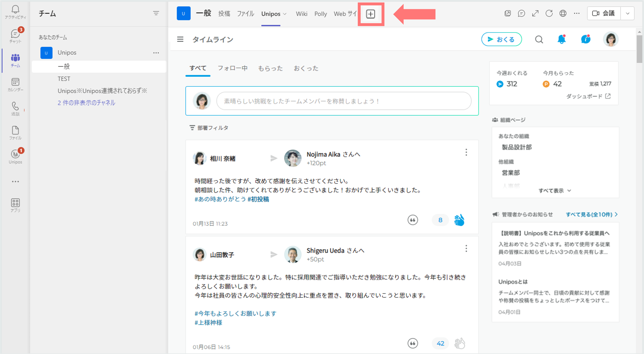644x354 pixels.
Task: Click the filter teams icon
Action: point(156,13)
